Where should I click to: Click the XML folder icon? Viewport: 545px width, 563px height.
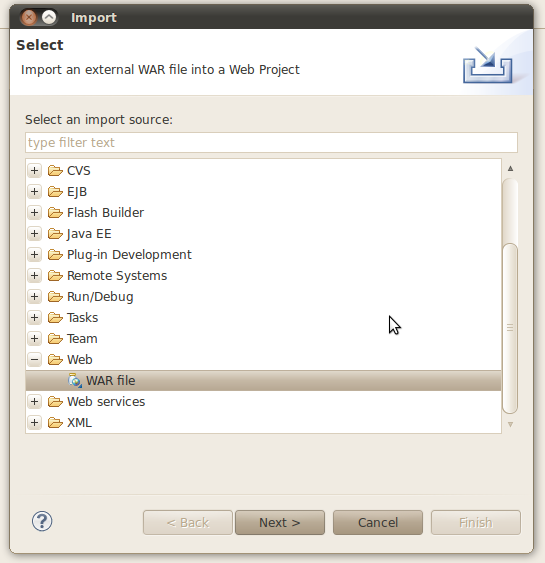coord(55,423)
